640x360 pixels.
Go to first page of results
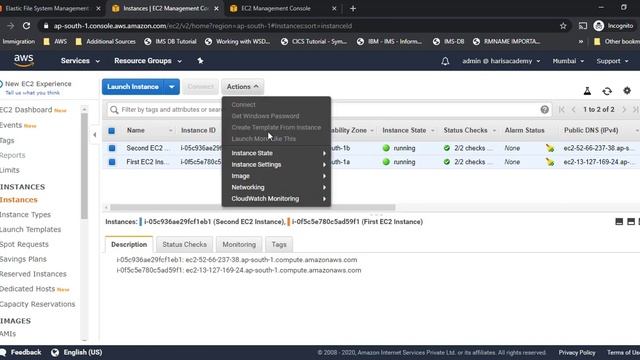tap(562, 109)
